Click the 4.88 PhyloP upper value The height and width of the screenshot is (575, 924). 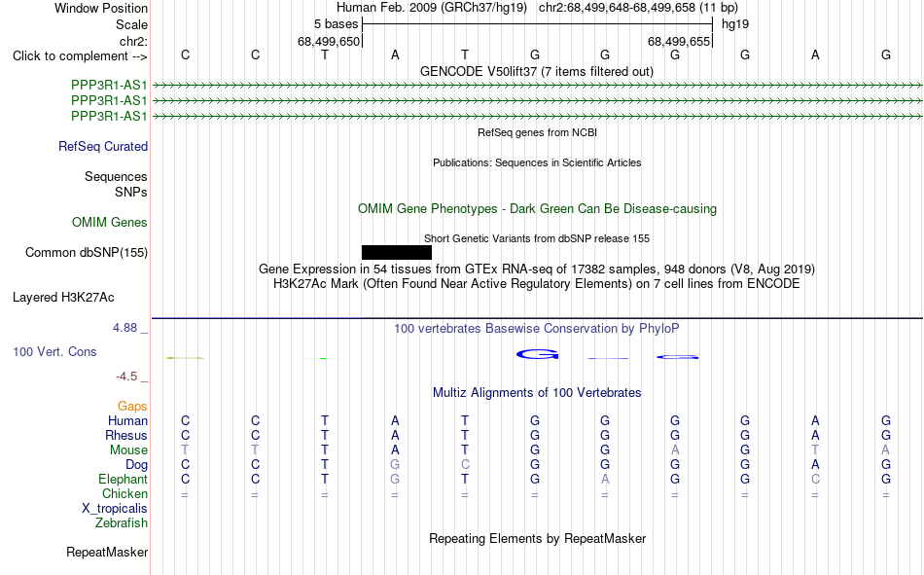coord(124,327)
